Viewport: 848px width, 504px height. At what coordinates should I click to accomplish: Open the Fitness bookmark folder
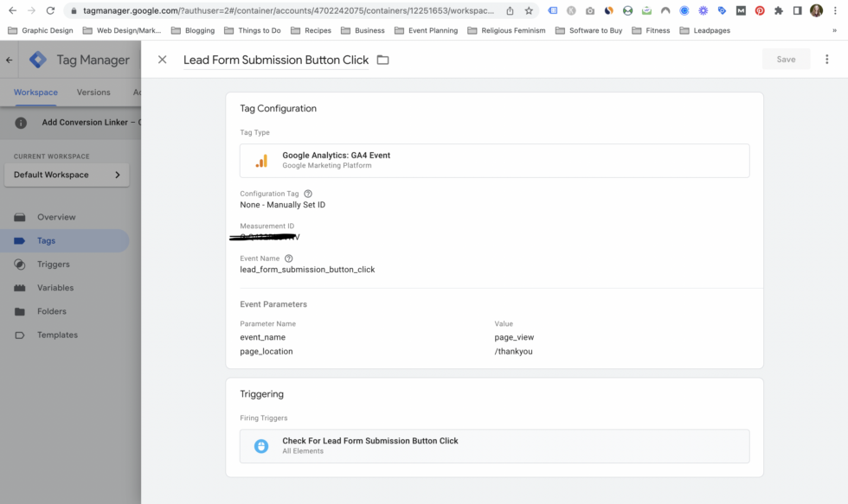(x=651, y=30)
